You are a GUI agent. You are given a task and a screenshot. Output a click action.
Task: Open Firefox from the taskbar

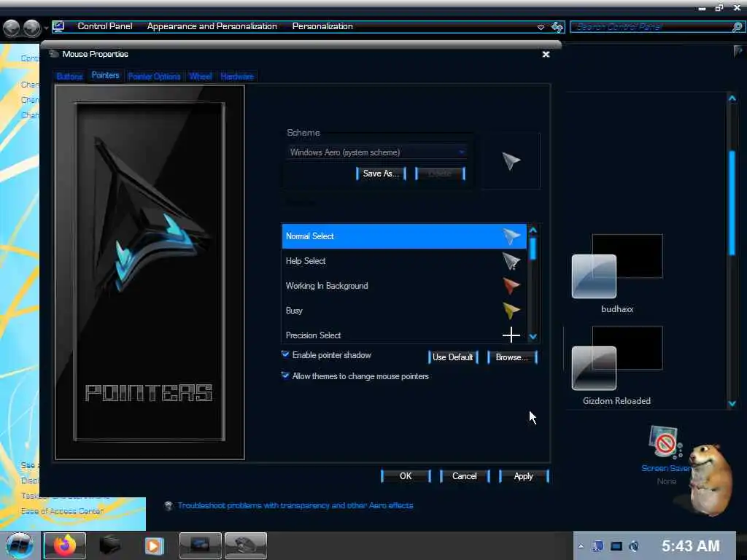pos(65,545)
